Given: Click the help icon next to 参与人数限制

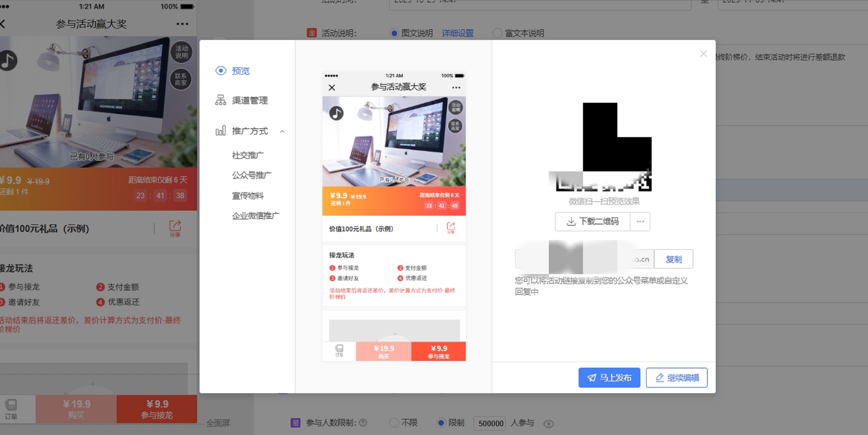Looking at the screenshot, I should pyautogui.click(x=363, y=422).
